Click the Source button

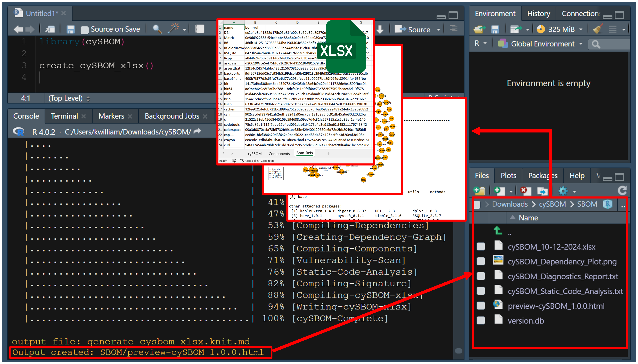click(x=412, y=29)
